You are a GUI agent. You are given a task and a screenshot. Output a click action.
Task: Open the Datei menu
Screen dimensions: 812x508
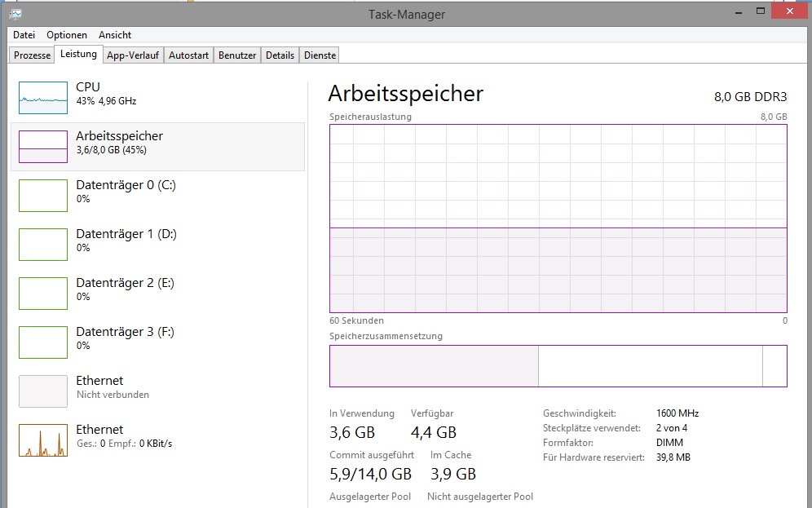[x=24, y=35]
